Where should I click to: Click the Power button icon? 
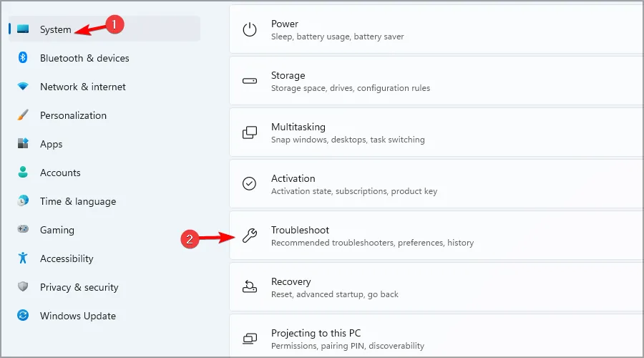coord(250,29)
